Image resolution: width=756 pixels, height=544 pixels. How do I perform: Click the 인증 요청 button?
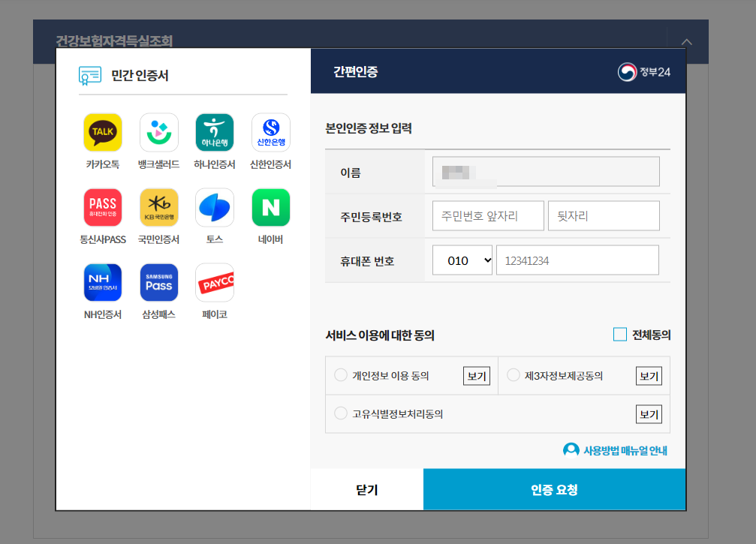555,489
